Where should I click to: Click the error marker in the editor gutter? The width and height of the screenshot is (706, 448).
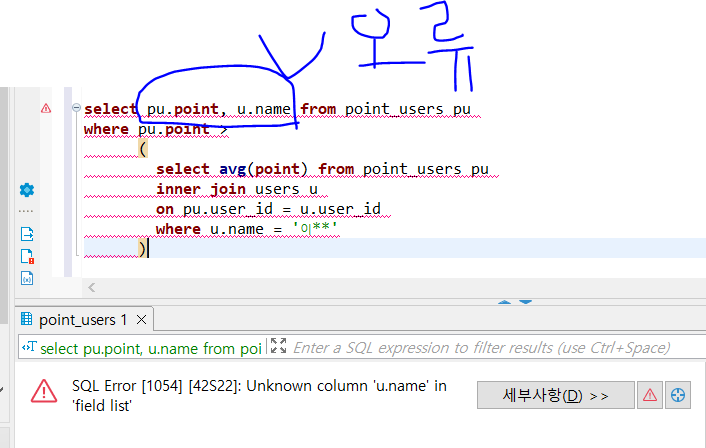pyautogui.click(x=46, y=109)
